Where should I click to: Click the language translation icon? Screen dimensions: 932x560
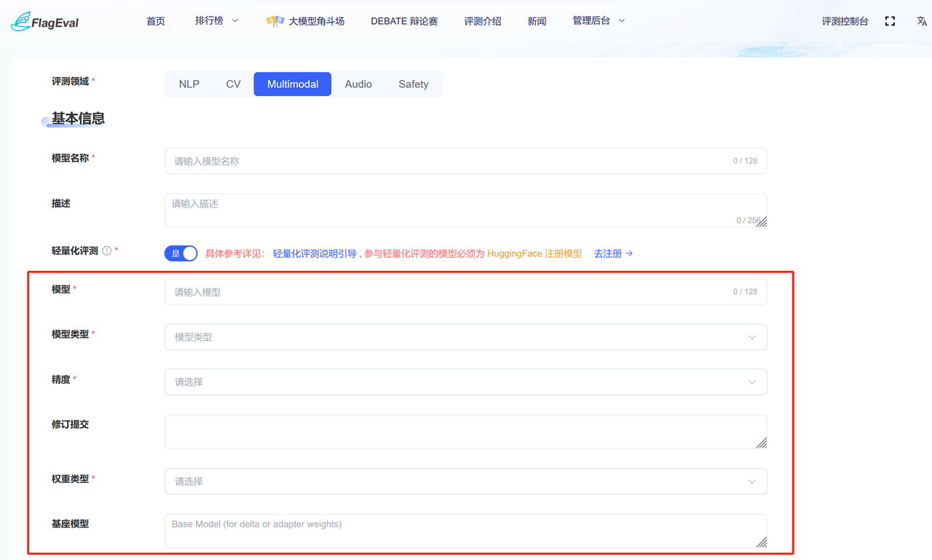(921, 21)
